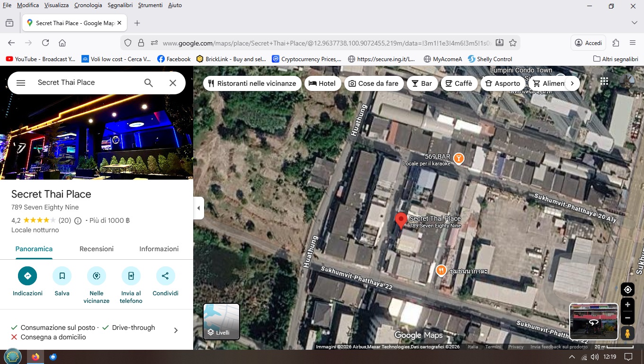644x364 pixels.
Task: Share the place using Condividi icon
Action: (x=165, y=276)
